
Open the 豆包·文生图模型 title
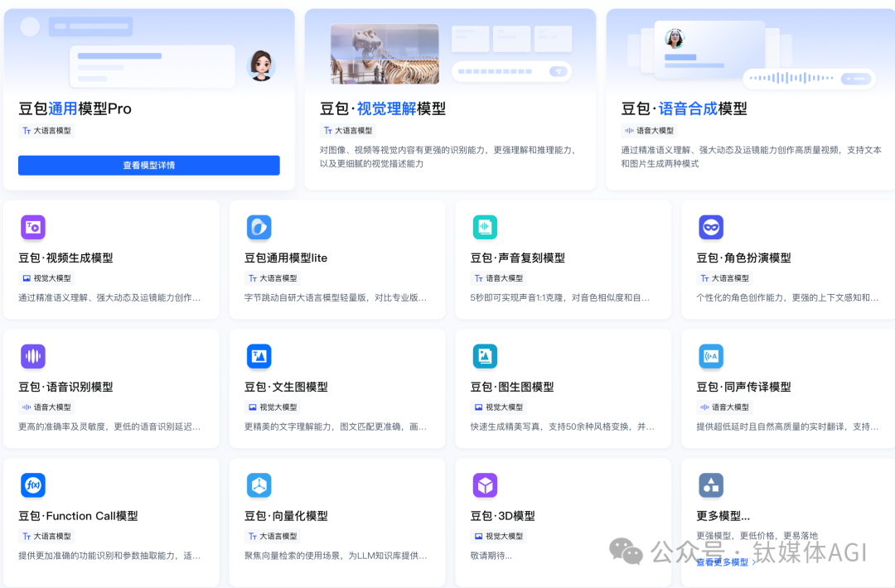coord(286,387)
